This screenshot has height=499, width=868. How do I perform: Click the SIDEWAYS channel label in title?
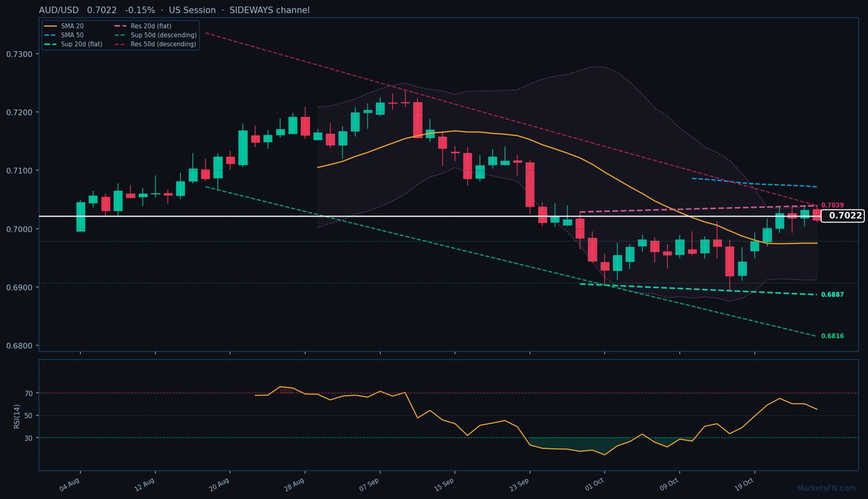pyautogui.click(x=268, y=10)
